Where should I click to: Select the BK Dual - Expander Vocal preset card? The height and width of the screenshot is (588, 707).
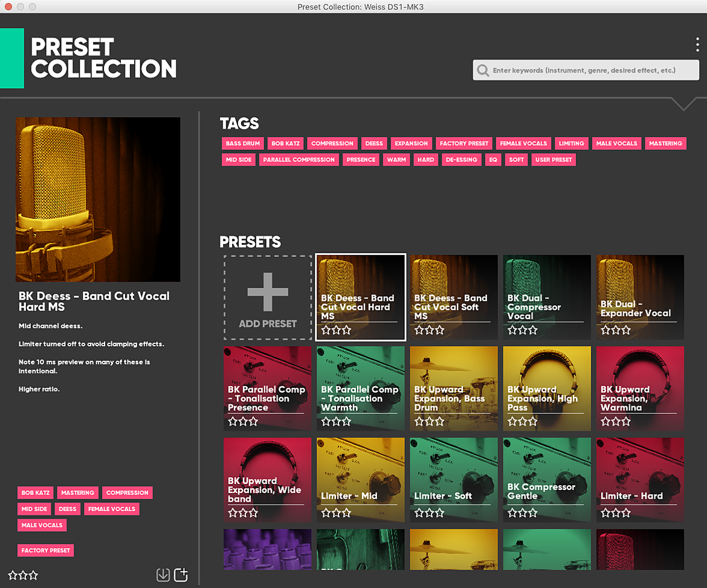click(641, 297)
